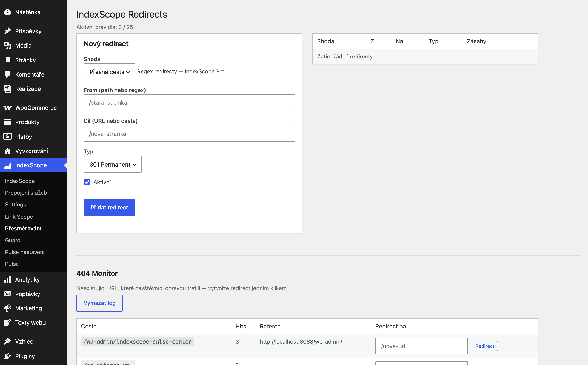Click the Vzhled paintbrush icon
Screen dimensions: 588x365
(x=8, y=341)
